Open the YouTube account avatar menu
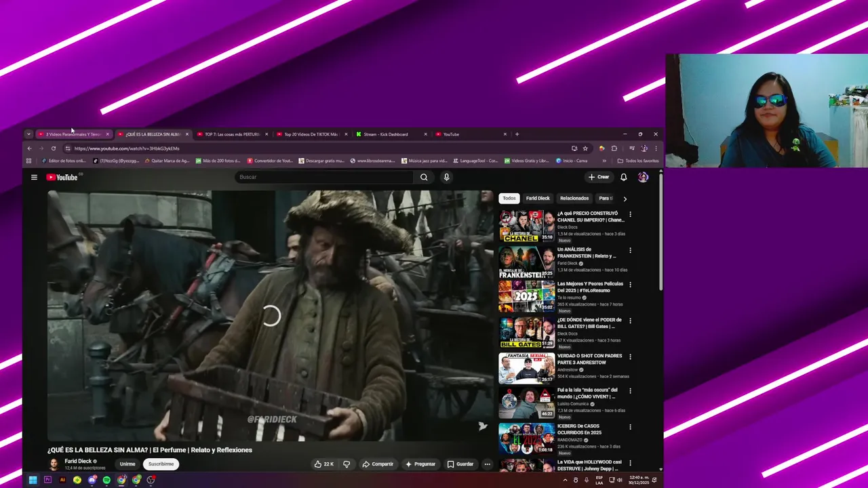This screenshot has width=868, height=488. click(x=643, y=177)
